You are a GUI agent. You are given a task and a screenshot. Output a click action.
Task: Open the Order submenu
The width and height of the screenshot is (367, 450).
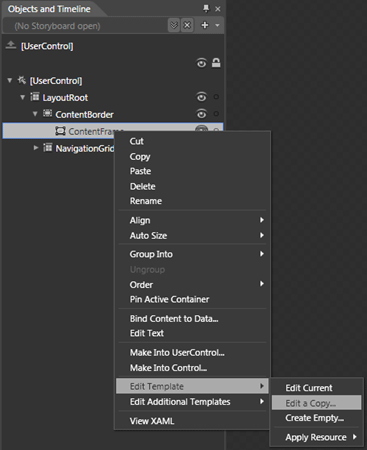click(192, 285)
